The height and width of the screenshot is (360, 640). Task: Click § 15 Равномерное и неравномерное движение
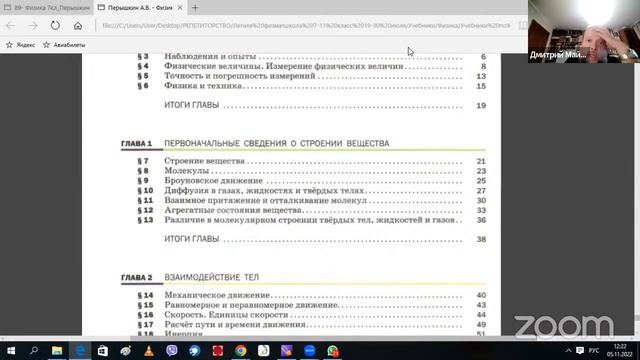(x=311, y=305)
